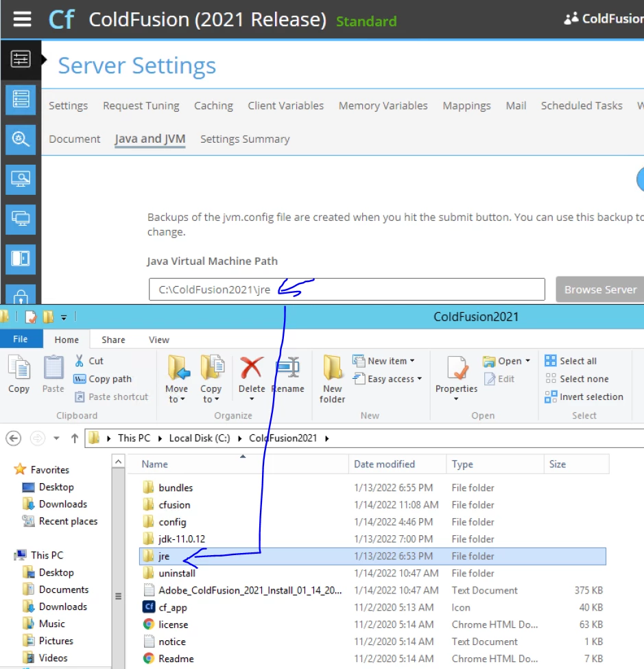Viewport: 644px width, 669px height.
Task: Click the Explorer forward arrow
Action: tap(38, 438)
